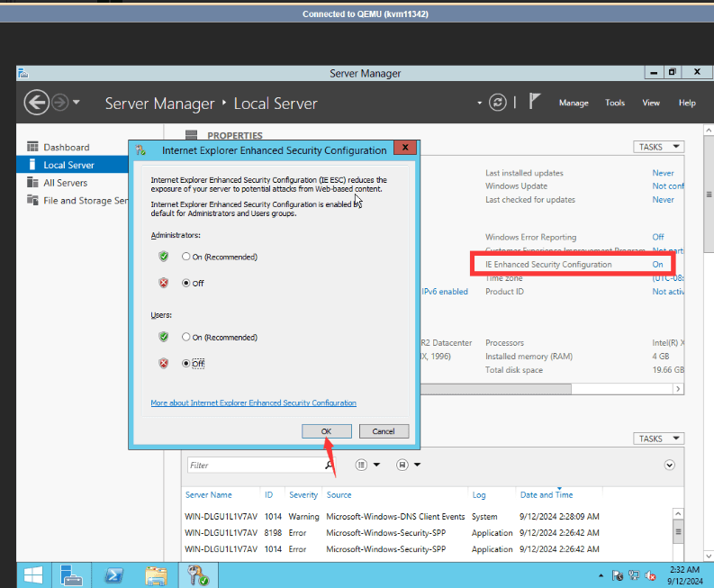Click the events list scroll up arrow
This screenshot has height=588, width=714.
click(678, 514)
